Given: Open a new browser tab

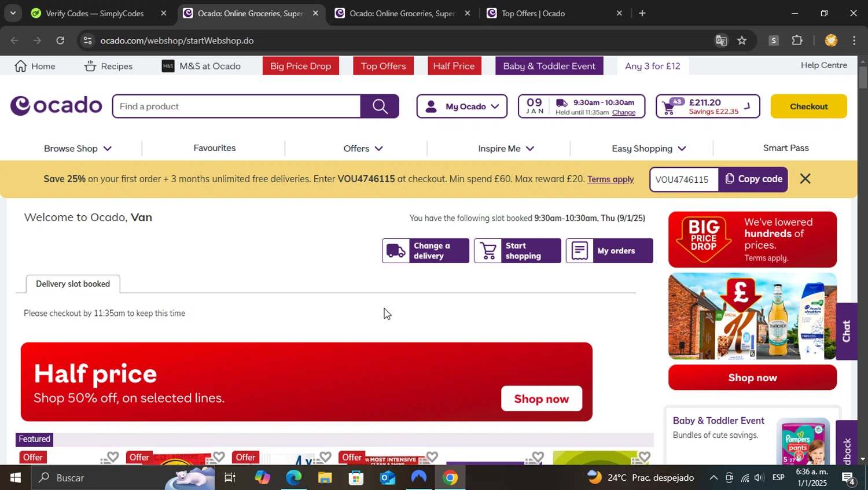Looking at the screenshot, I should click(x=642, y=13).
